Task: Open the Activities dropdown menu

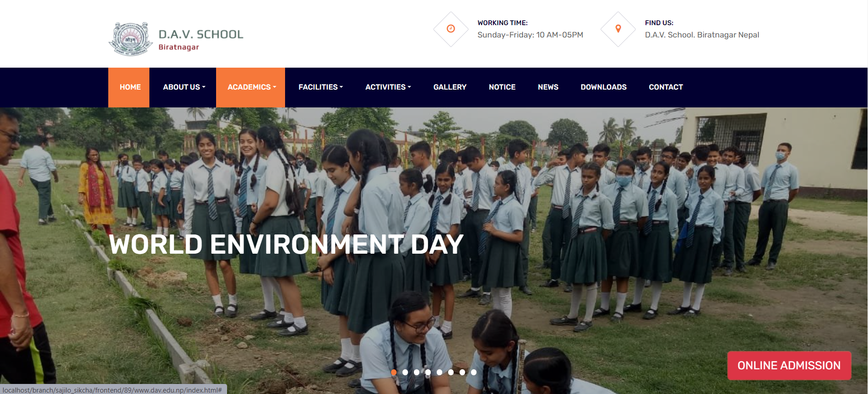Action: [388, 87]
